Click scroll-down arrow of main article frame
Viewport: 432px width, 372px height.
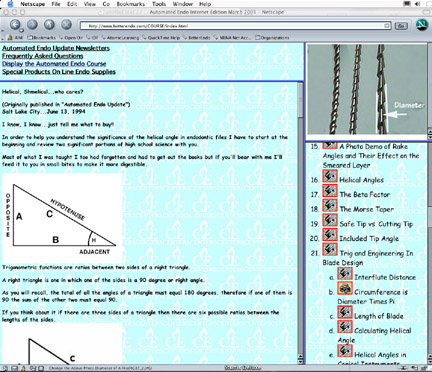pyautogui.click(x=300, y=362)
